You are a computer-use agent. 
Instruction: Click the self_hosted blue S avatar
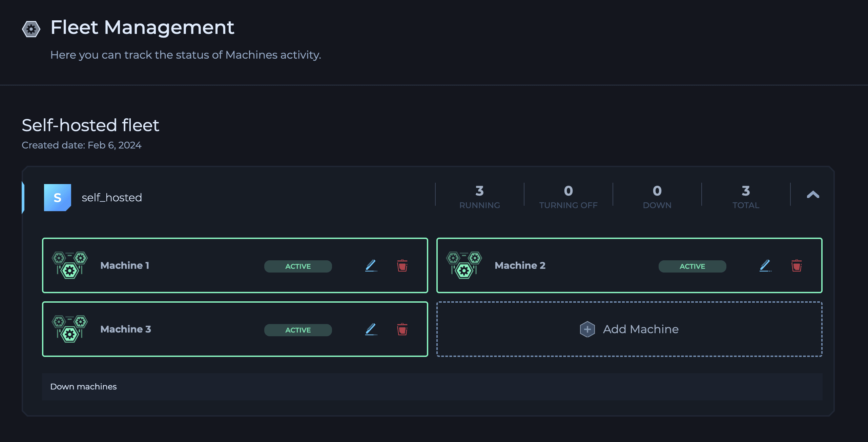point(58,198)
